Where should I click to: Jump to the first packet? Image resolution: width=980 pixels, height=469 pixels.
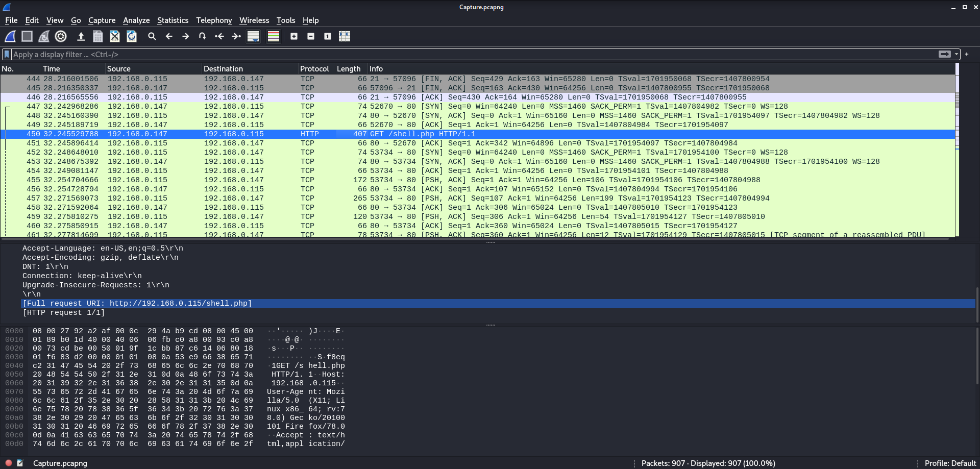pyautogui.click(x=219, y=36)
